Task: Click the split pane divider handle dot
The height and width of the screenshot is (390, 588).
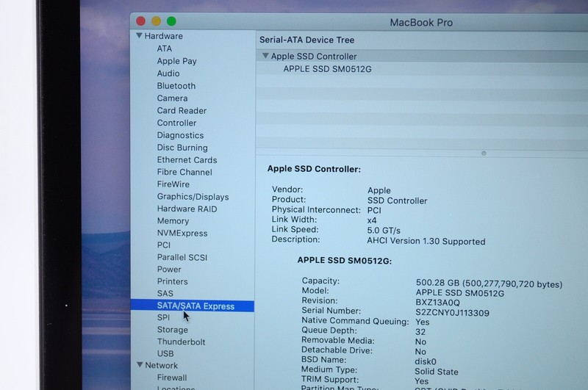Action: (x=484, y=154)
